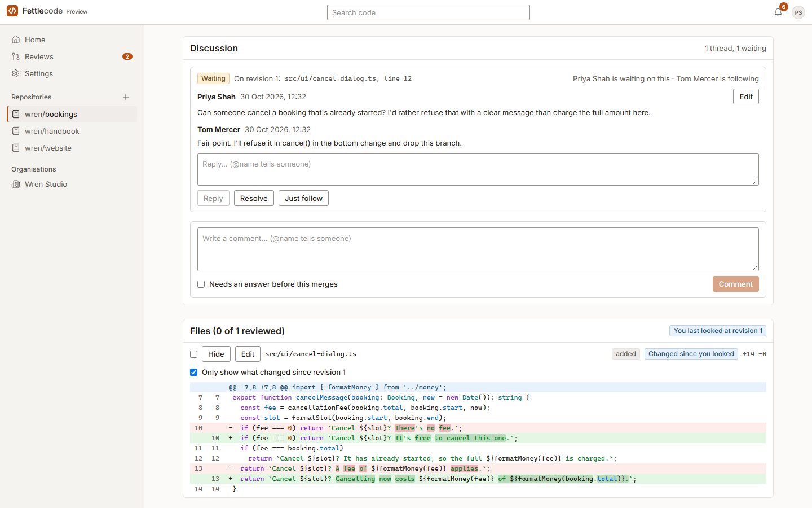
Task: Select the wren/bookings repository
Action: [72, 114]
